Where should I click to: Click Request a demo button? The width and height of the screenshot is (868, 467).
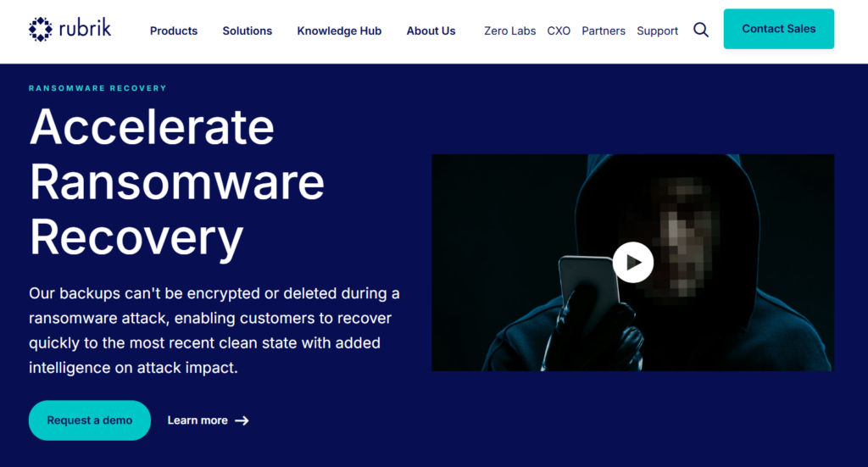point(90,420)
